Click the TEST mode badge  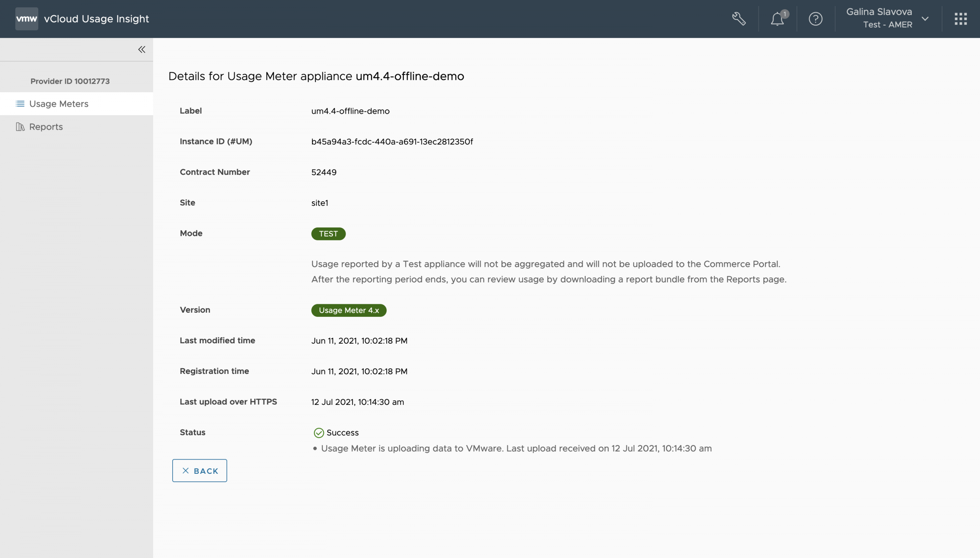pos(328,234)
